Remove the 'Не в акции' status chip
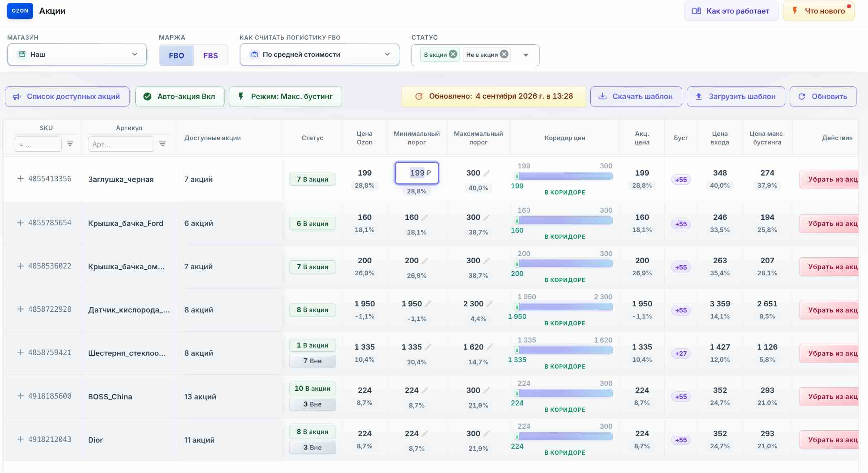 click(x=504, y=54)
